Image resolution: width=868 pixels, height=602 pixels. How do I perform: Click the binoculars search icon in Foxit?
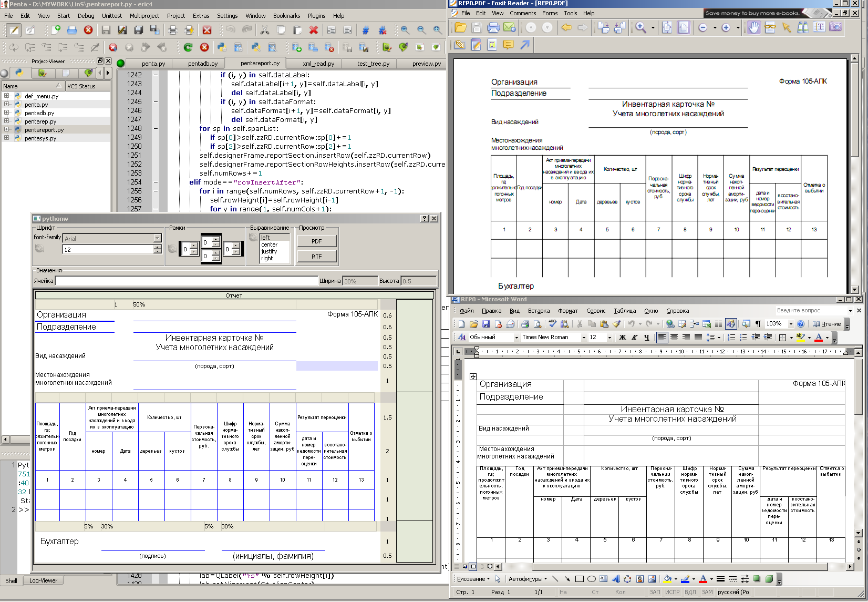click(803, 27)
